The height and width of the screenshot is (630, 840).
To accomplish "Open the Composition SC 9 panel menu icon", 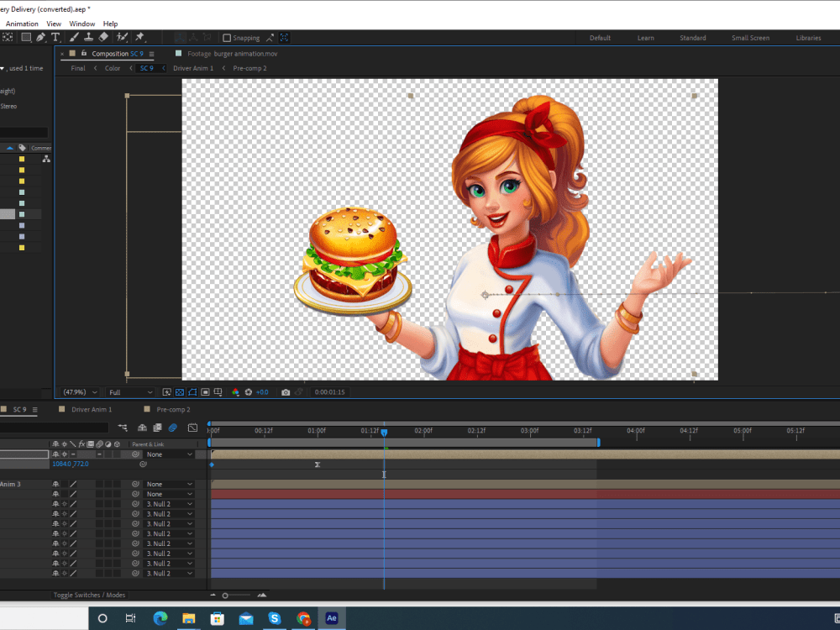I will tap(151, 54).
